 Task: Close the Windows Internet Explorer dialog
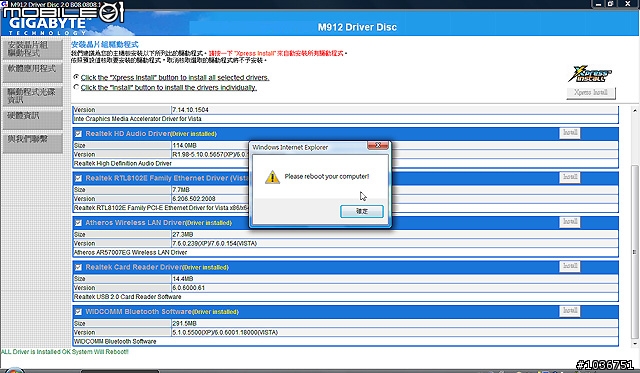tap(378, 145)
